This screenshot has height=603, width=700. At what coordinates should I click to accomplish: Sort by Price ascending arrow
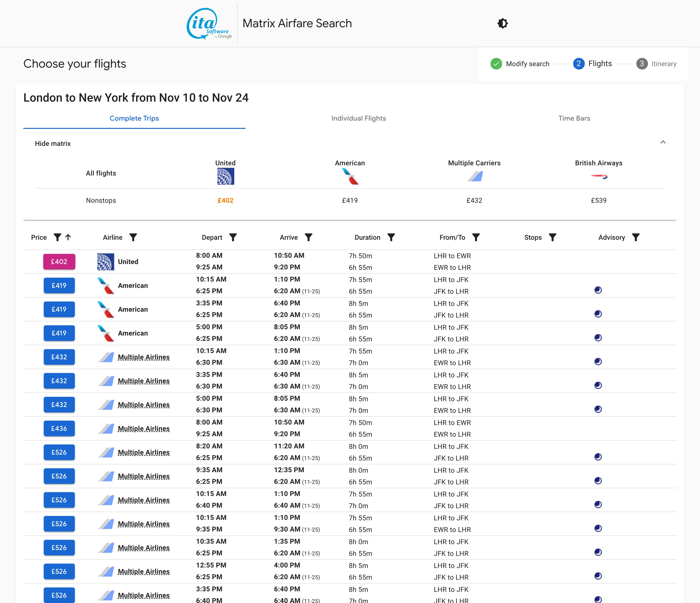coord(68,237)
